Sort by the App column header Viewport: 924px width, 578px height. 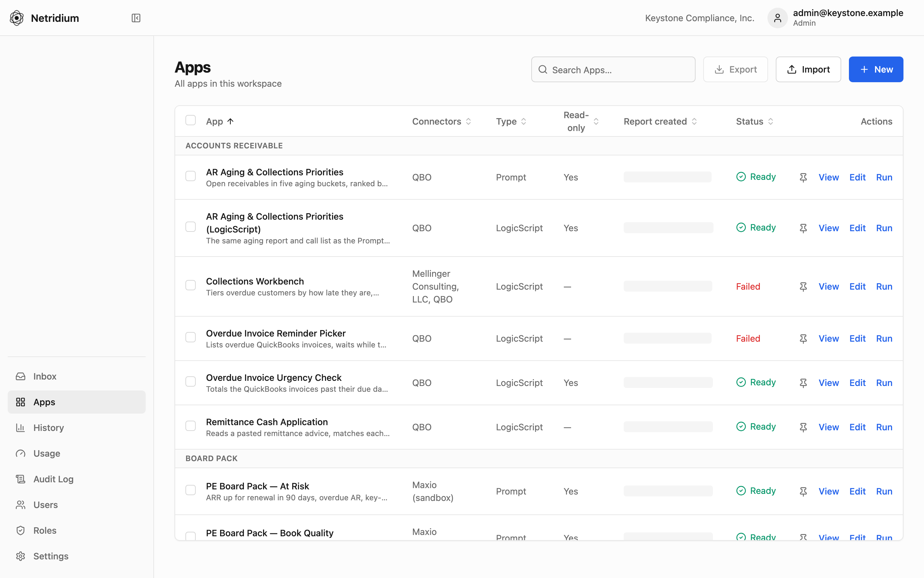point(220,122)
